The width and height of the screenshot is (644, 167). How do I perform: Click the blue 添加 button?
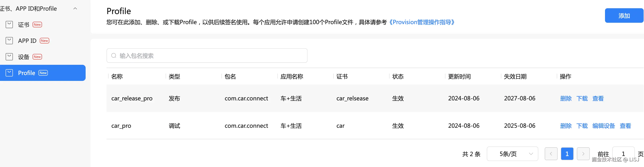624,16
